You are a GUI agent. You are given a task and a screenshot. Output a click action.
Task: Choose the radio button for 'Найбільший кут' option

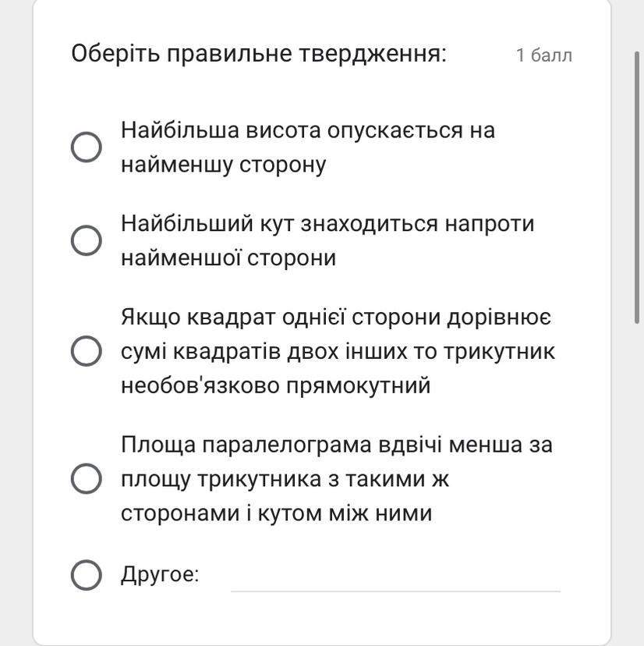pyautogui.click(x=87, y=240)
